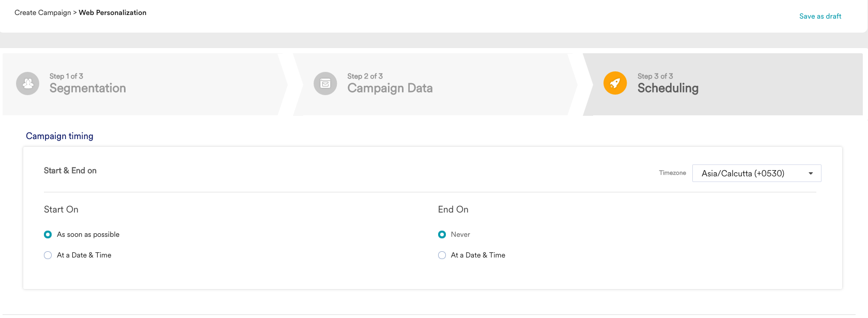This screenshot has width=868, height=318.
Task: Choose "At a Date & Time" under Start On
Action: pos(48,255)
